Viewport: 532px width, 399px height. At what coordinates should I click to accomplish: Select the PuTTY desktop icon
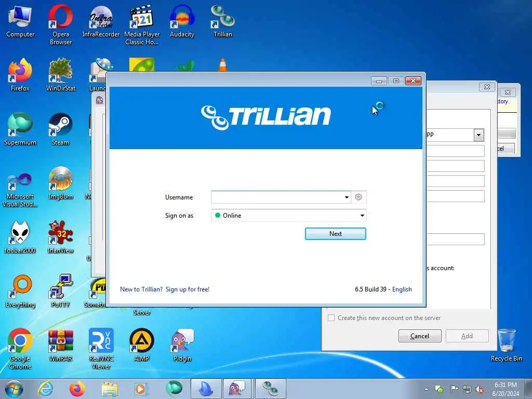coord(61,291)
